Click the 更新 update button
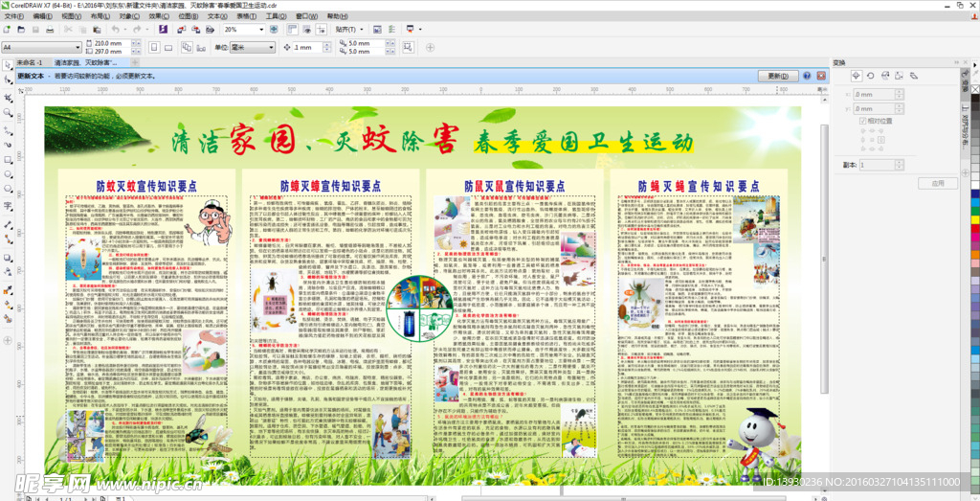The image size is (980, 501). tap(777, 76)
